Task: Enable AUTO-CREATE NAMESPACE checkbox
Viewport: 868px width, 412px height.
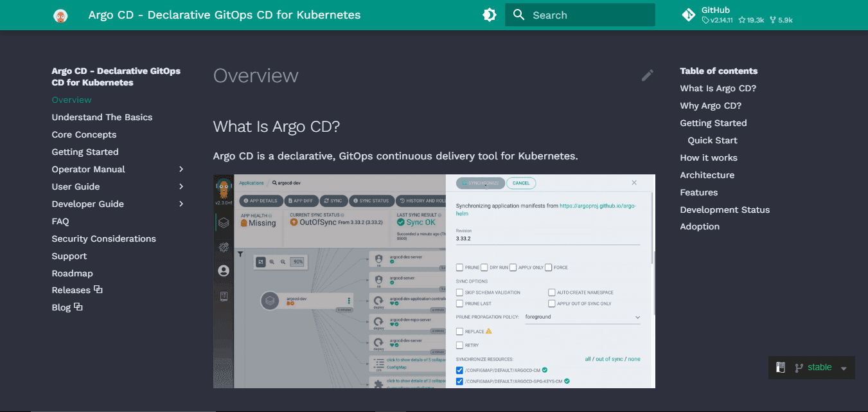Action: pyautogui.click(x=552, y=292)
